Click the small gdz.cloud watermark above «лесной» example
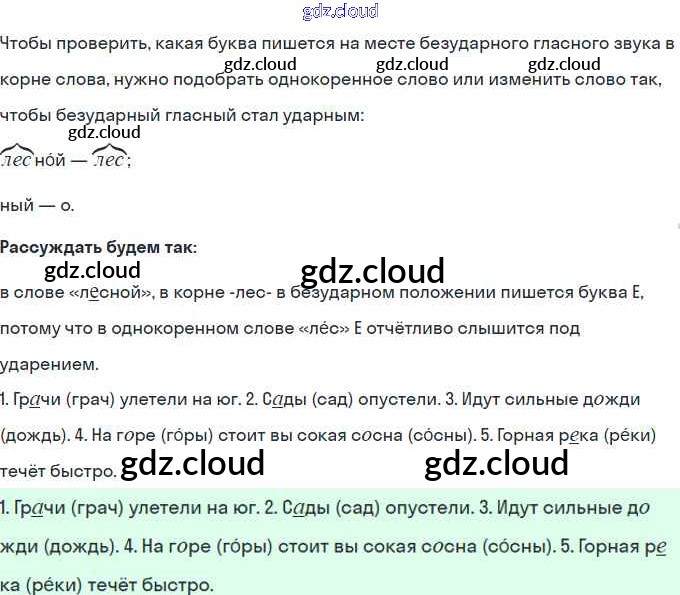680x595 pixels. pos(104,132)
